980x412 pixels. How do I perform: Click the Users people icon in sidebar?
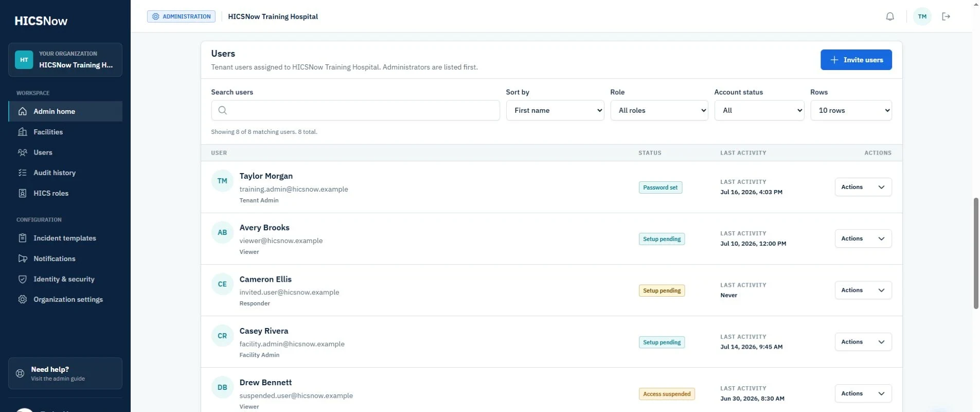click(x=23, y=152)
